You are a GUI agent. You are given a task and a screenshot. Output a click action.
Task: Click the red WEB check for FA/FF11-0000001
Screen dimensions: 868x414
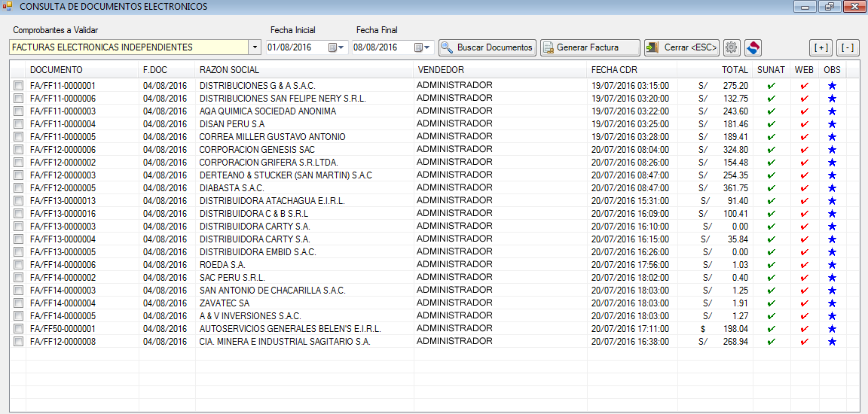[805, 86]
